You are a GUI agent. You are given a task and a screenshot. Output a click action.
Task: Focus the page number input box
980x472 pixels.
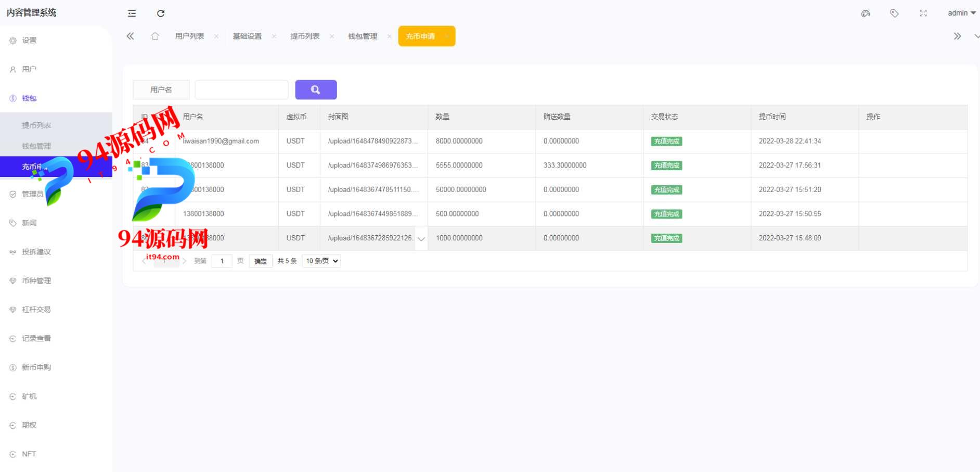click(222, 261)
